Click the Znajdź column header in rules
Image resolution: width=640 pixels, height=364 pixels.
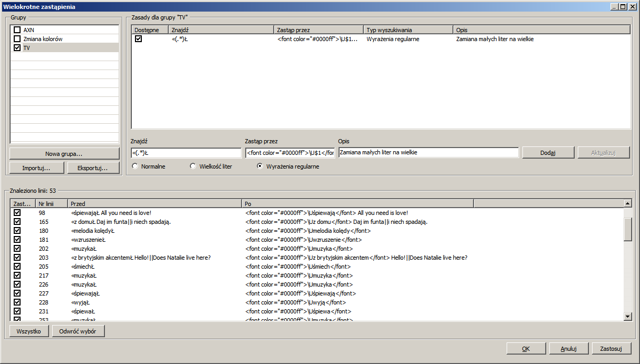tap(221, 30)
